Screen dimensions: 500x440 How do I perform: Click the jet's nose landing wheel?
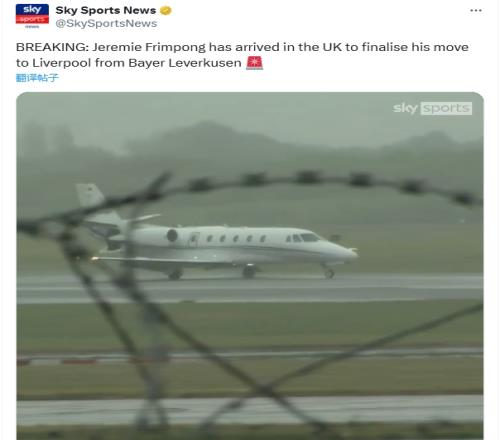click(329, 274)
